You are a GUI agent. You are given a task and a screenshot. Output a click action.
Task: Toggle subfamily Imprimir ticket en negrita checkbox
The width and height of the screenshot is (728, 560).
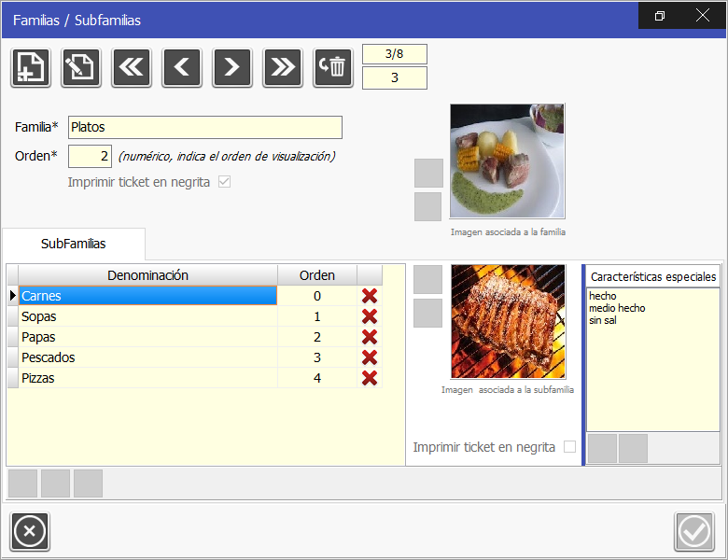[x=569, y=447]
